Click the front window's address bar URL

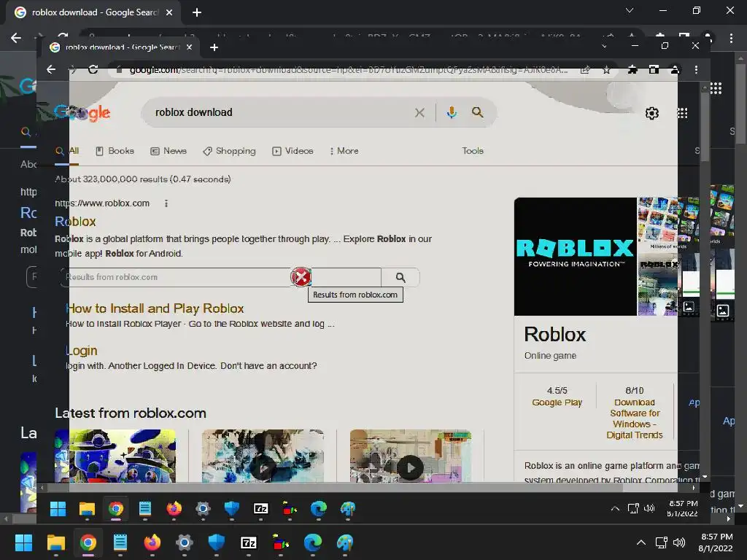tap(348, 70)
